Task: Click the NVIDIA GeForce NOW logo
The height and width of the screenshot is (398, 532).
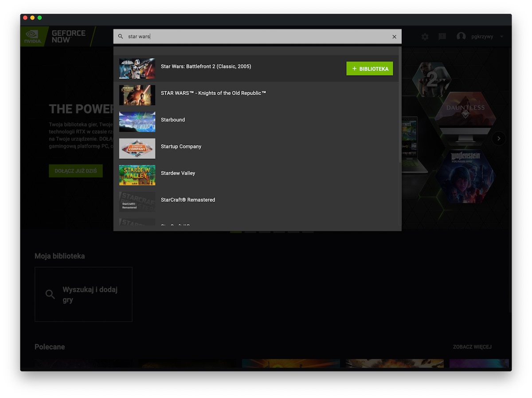Action: 57,36
